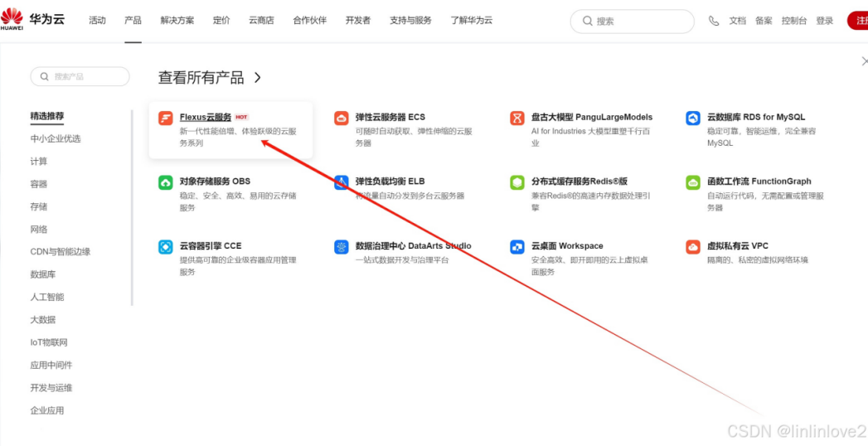Image resolution: width=868 pixels, height=446 pixels.
Task: Select the 企业应用 category
Action: click(x=47, y=410)
